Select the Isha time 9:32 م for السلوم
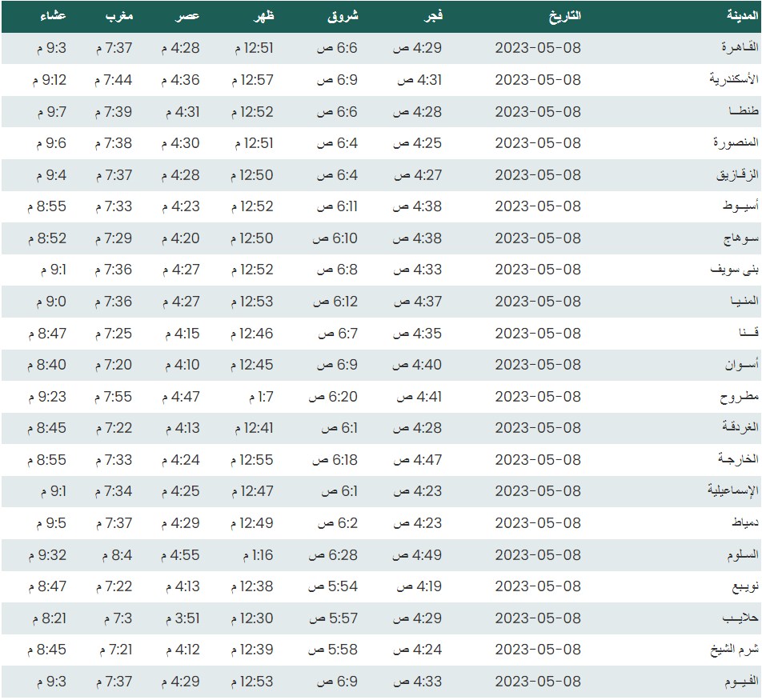The height and width of the screenshot is (700, 762). click(x=47, y=555)
